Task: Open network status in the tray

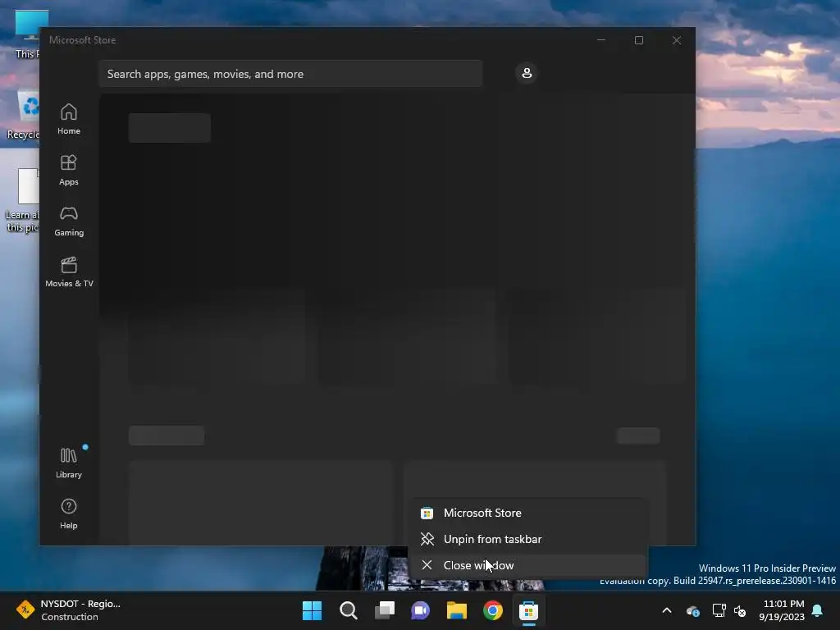Action: [719, 610]
